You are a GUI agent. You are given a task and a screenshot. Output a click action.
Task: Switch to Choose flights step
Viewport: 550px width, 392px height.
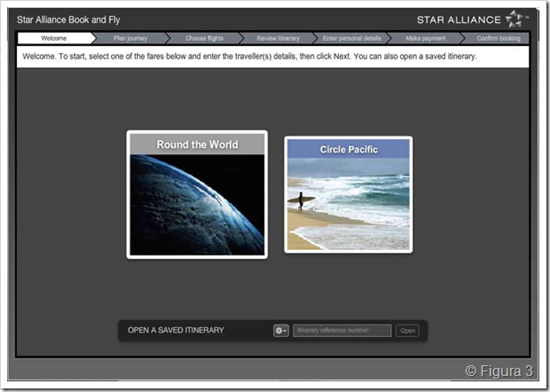pyautogui.click(x=204, y=38)
